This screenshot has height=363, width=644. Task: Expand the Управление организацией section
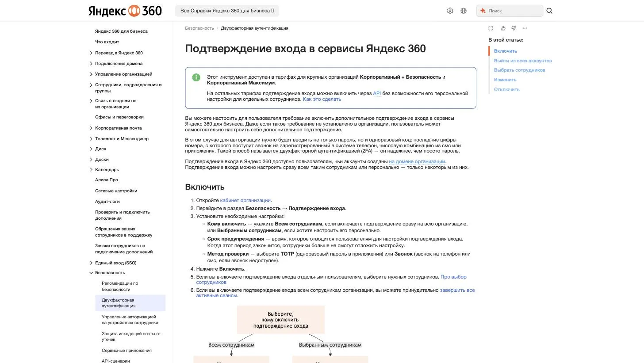[x=91, y=74]
